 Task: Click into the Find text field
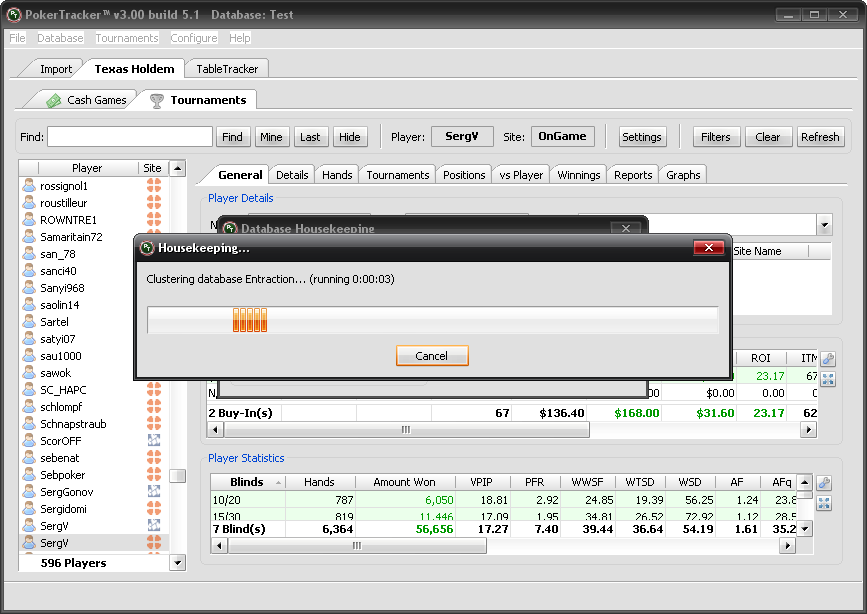130,137
